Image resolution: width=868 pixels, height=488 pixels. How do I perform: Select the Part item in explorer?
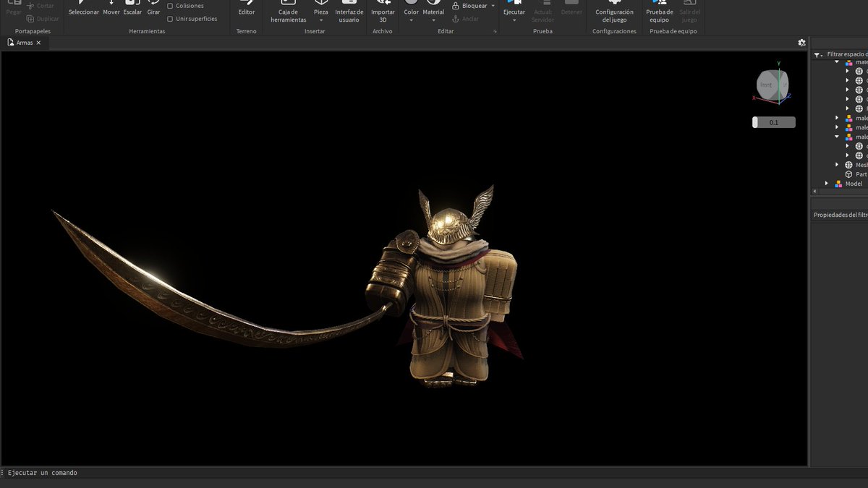tap(860, 174)
